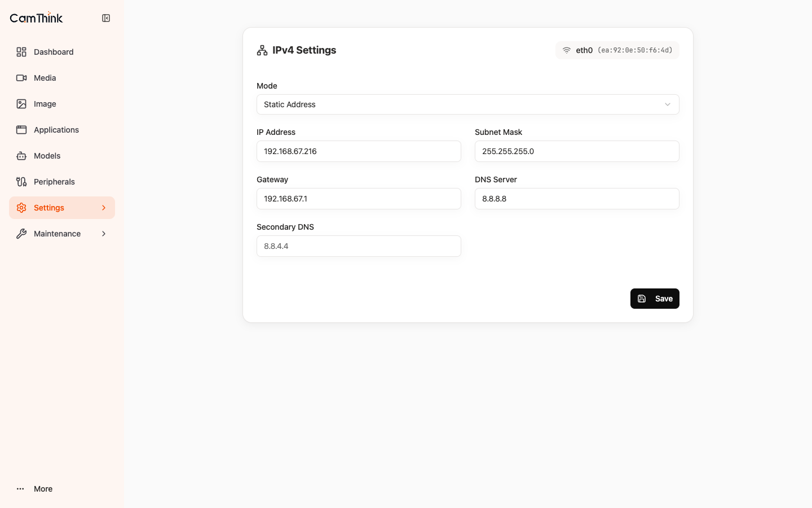Image resolution: width=812 pixels, height=508 pixels.
Task: Select the Settings menu label
Action: (49, 208)
